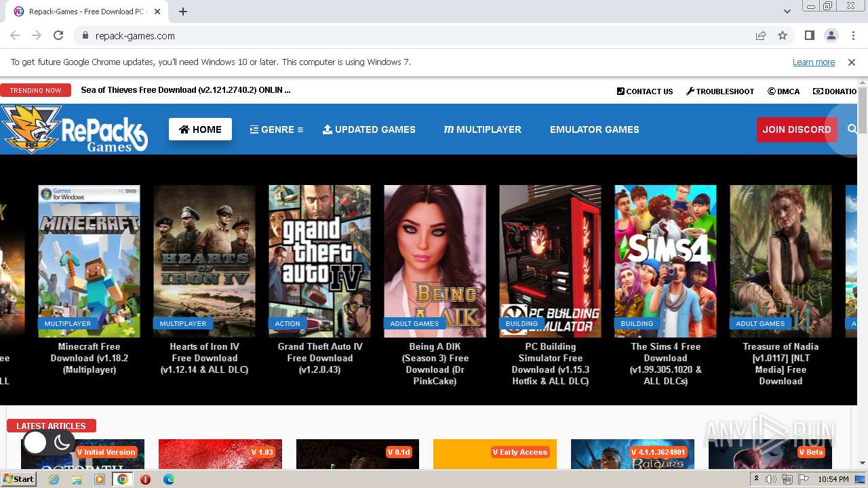Screen dimensions: 868x488
Task: Open the PC Building Simulator cover thumbnail
Action: pos(550,261)
